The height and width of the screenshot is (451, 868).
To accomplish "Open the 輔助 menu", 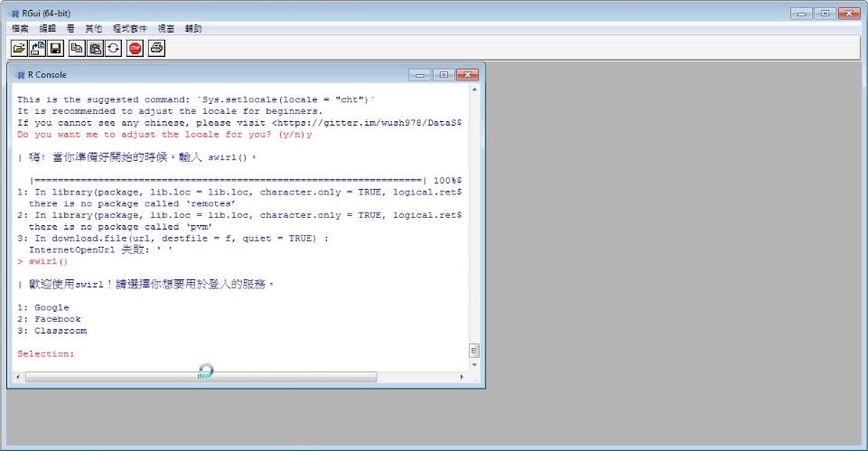I will [x=193, y=29].
